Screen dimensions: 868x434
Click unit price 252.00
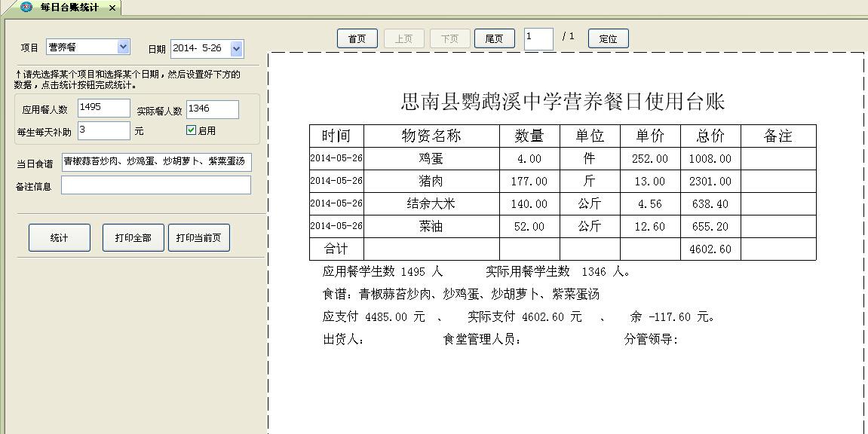(650, 159)
